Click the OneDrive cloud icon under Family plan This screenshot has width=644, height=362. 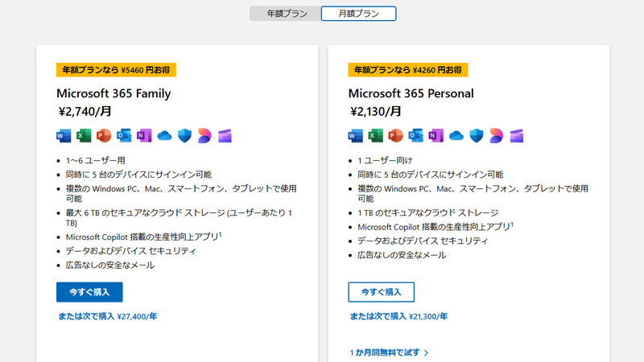(x=164, y=135)
